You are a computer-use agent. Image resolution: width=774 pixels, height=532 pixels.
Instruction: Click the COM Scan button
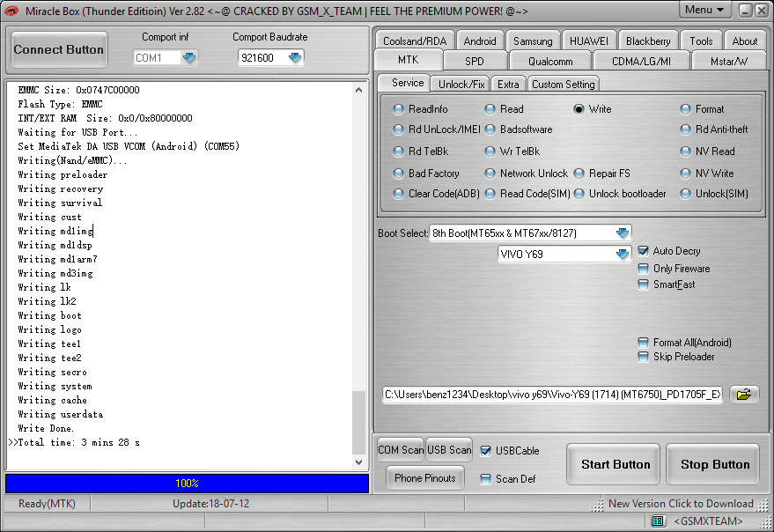click(401, 450)
